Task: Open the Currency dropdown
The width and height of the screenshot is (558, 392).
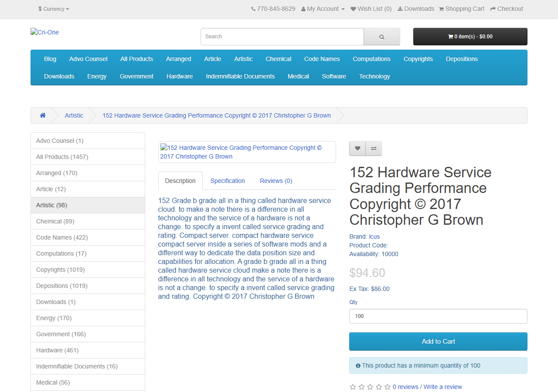Action: (x=54, y=9)
